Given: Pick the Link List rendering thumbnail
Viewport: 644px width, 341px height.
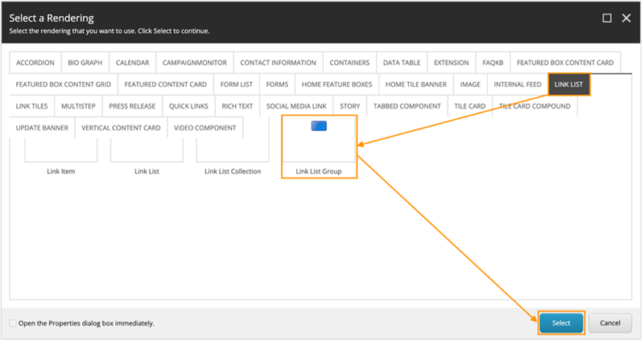Looking at the screenshot, I should 147,150.
